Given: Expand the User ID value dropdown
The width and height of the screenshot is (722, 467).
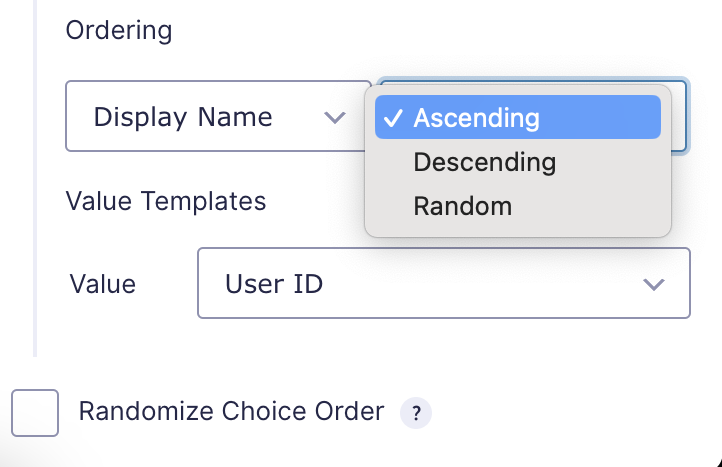Looking at the screenshot, I should pyautogui.click(x=444, y=283).
